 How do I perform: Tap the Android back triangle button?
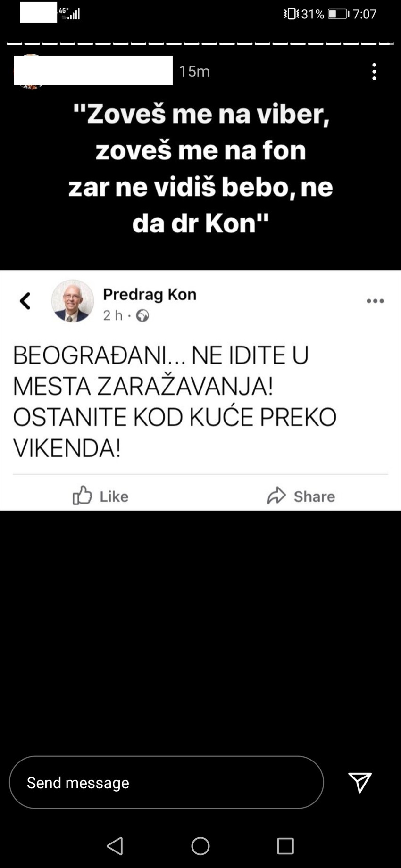click(x=115, y=846)
